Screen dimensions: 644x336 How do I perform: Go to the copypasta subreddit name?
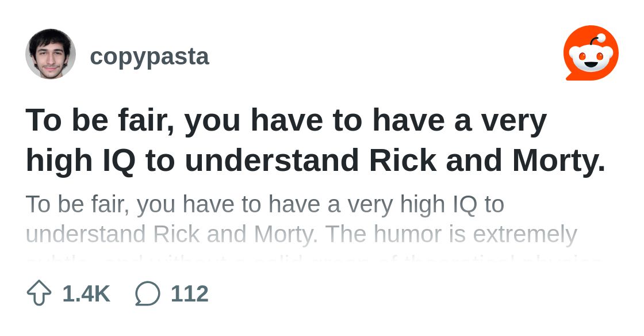149,56
